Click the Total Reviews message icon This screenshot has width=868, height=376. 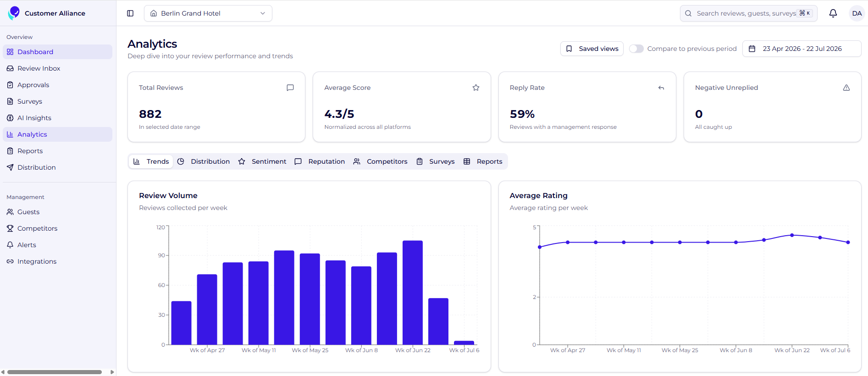290,88
